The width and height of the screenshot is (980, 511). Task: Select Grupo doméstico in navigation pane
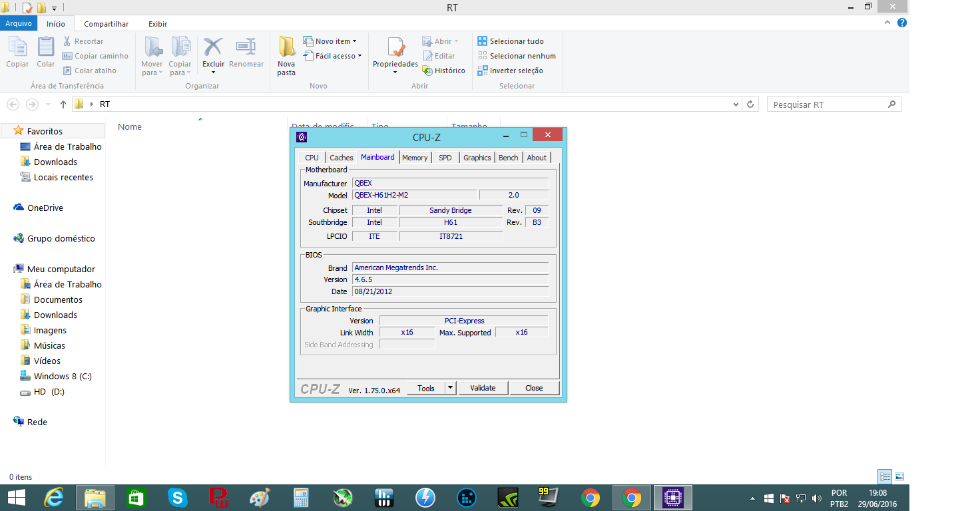tap(61, 238)
